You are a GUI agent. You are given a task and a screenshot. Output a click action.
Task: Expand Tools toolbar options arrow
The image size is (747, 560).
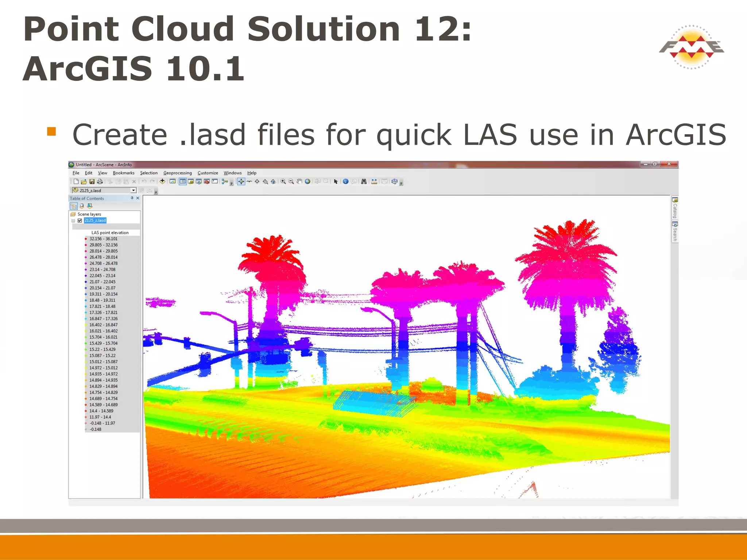[x=401, y=183]
